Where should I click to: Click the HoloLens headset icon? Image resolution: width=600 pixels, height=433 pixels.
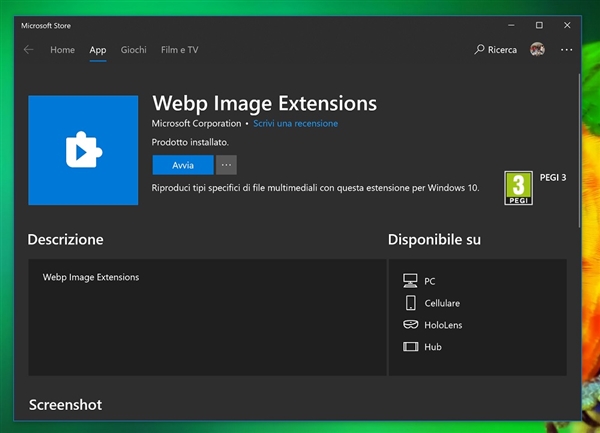411,325
